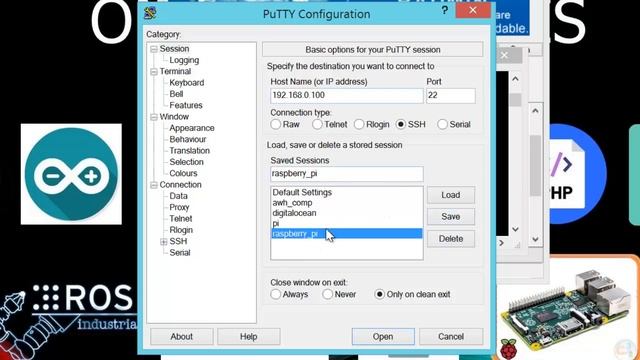This screenshot has width=640, height=360.
Task: Select the Window category
Action: tap(174, 117)
